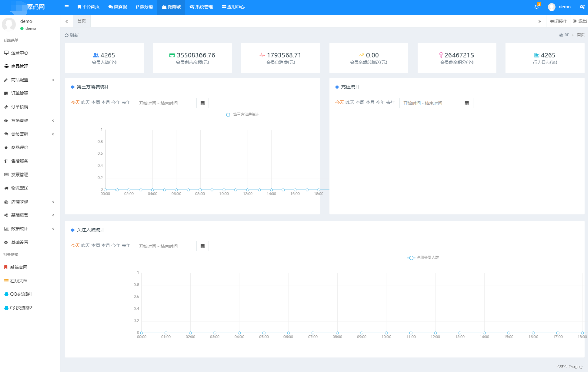Open 应用中心 top menu item
The height and width of the screenshot is (372, 588).
click(x=233, y=7)
